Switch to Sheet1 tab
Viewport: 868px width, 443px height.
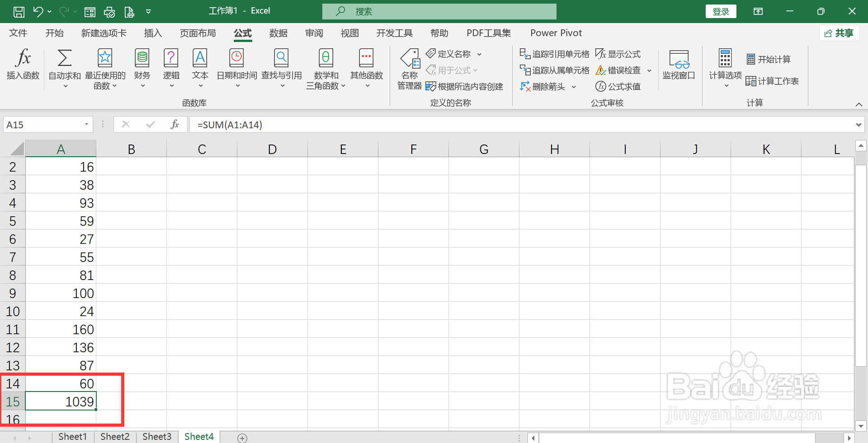73,437
